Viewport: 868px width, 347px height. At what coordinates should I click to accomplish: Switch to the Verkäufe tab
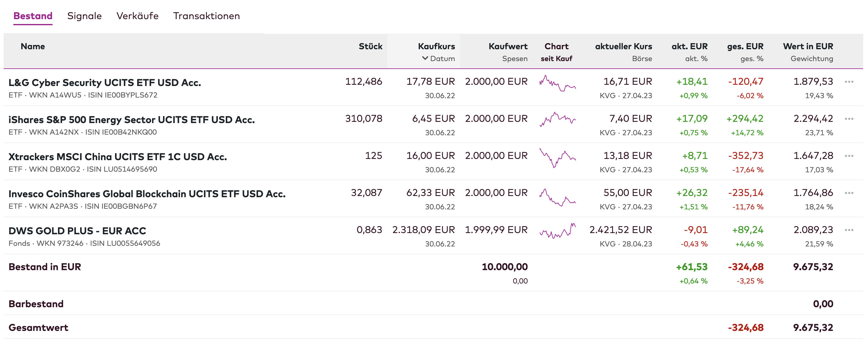click(137, 16)
